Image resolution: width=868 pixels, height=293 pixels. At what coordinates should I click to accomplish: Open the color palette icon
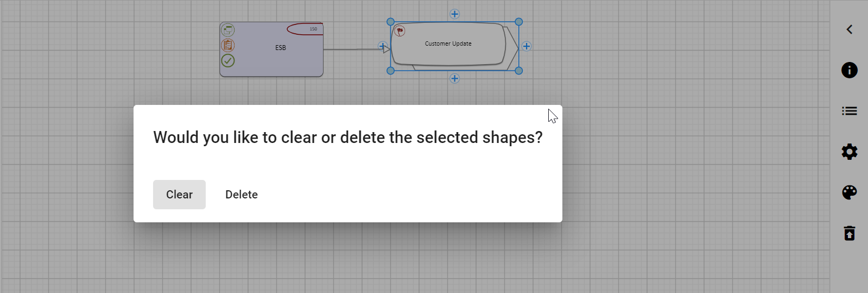[850, 192]
